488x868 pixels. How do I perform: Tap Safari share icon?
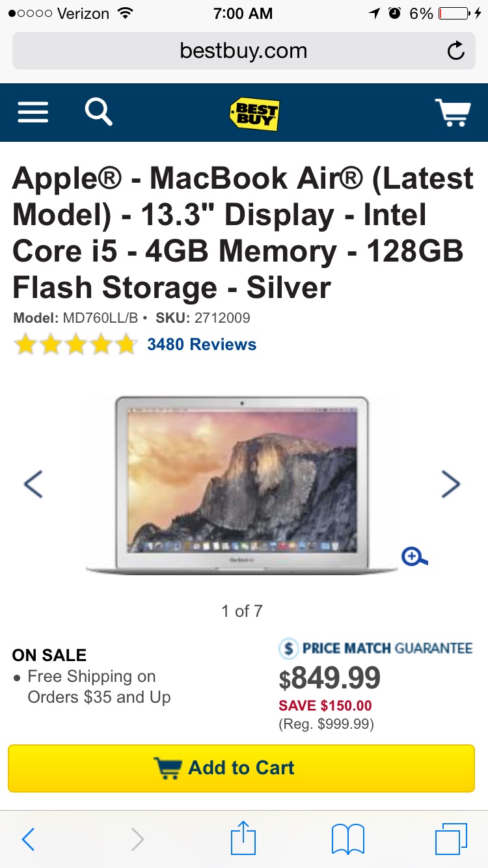tap(243, 838)
